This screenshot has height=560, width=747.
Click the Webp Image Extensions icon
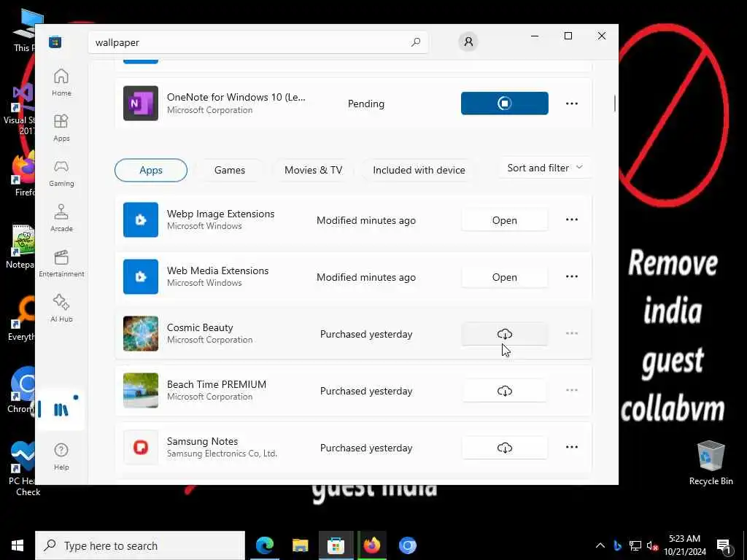(x=141, y=220)
